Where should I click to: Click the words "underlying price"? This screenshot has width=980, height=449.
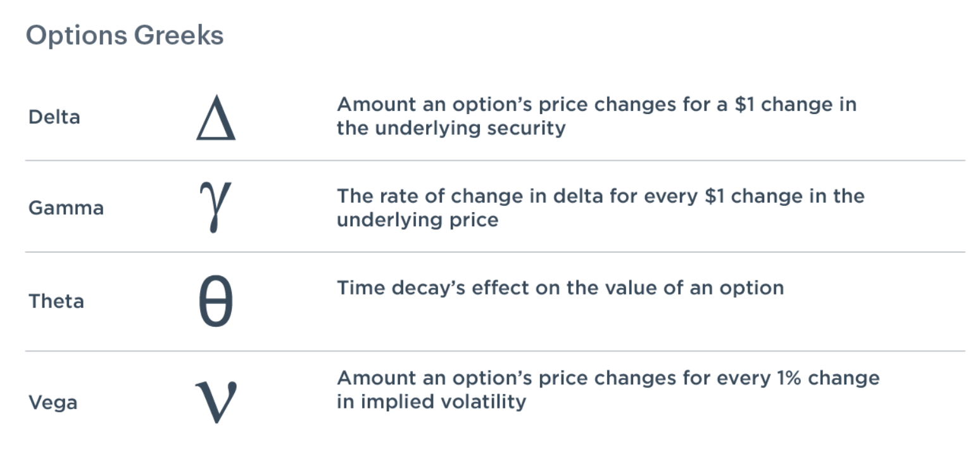tap(417, 220)
